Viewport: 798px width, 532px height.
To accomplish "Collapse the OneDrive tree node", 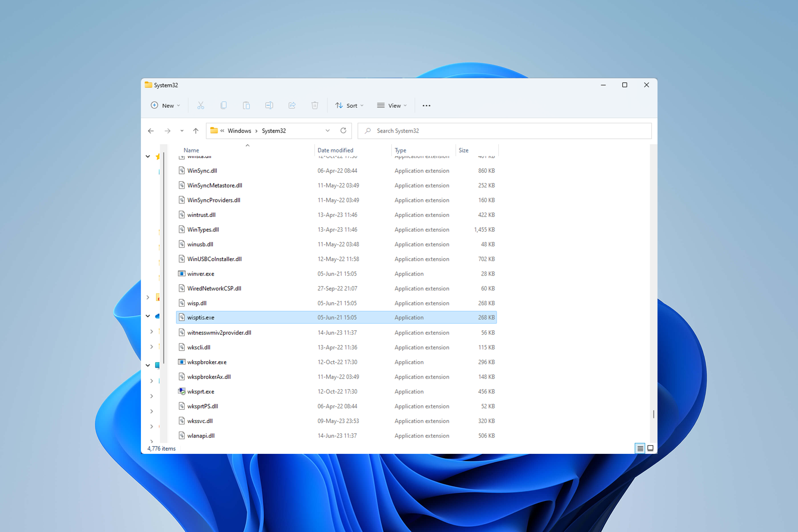I will point(148,316).
